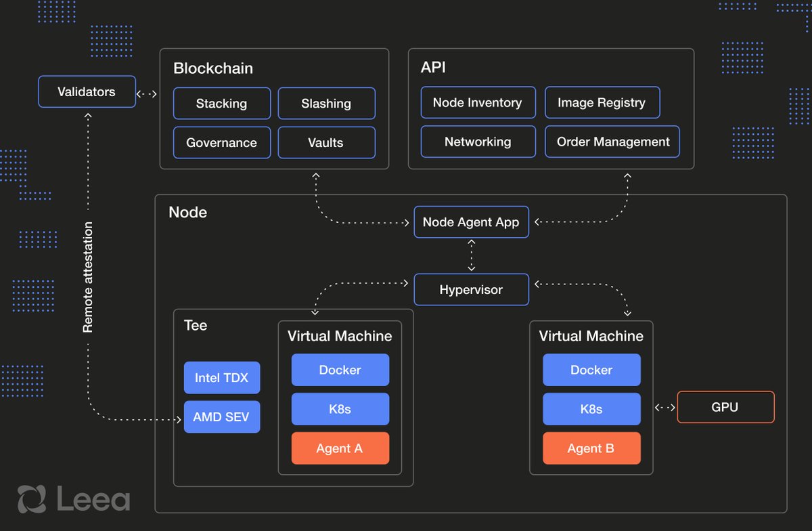Select the Slashing block
The width and height of the screenshot is (812, 531).
tap(326, 104)
